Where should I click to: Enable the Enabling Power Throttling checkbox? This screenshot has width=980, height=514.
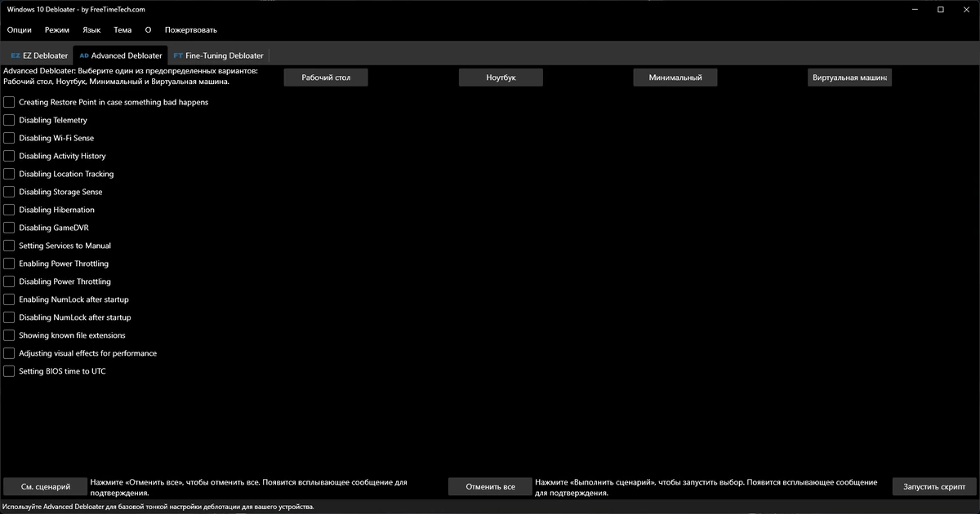9,264
